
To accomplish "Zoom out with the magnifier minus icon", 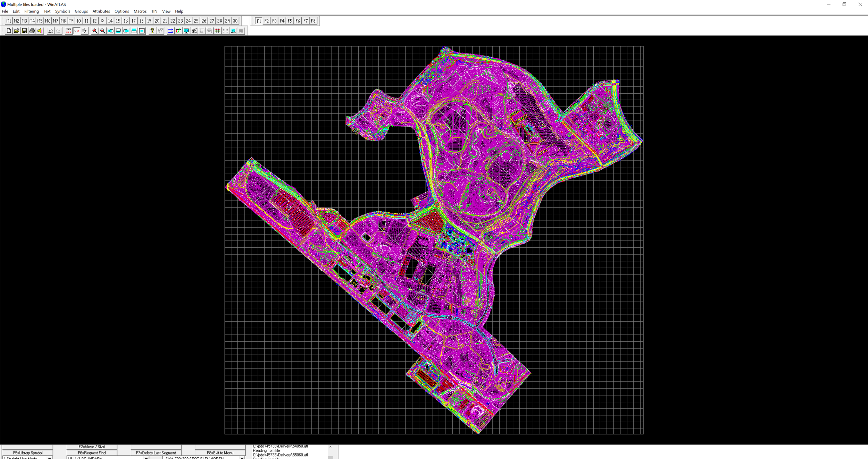I will (x=103, y=31).
